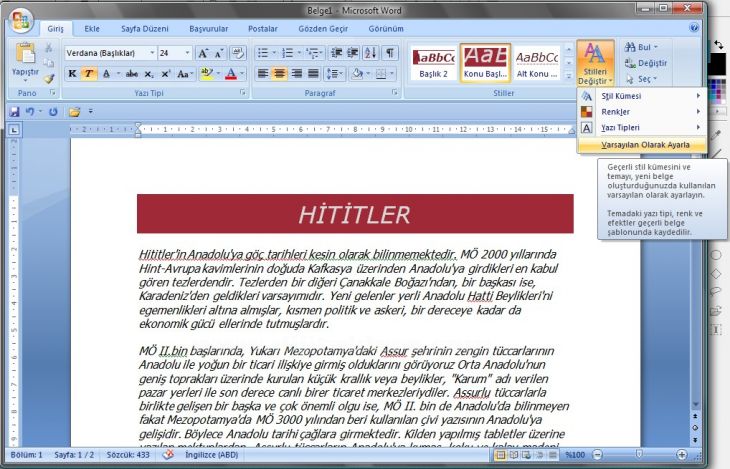
Task: Open the font size 24 dropdown
Action: click(187, 53)
